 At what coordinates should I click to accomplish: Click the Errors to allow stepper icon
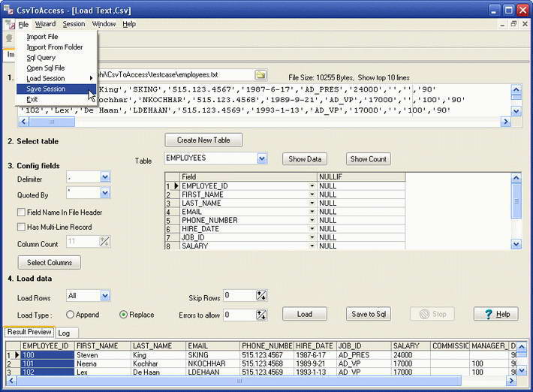(261, 315)
